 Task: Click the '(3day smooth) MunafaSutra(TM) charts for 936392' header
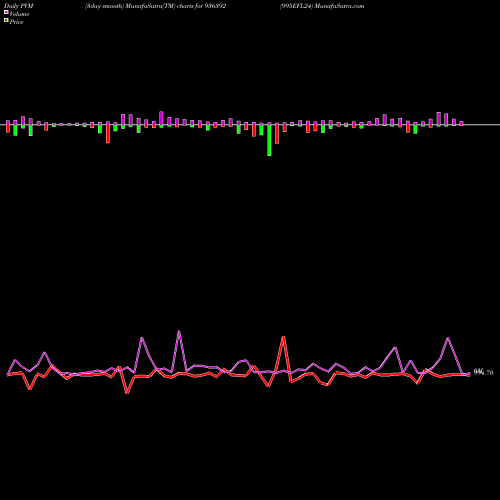click(155, 6)
